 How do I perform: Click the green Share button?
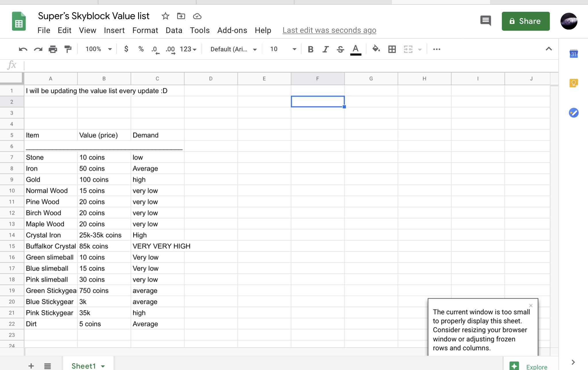tap(525, 21)
